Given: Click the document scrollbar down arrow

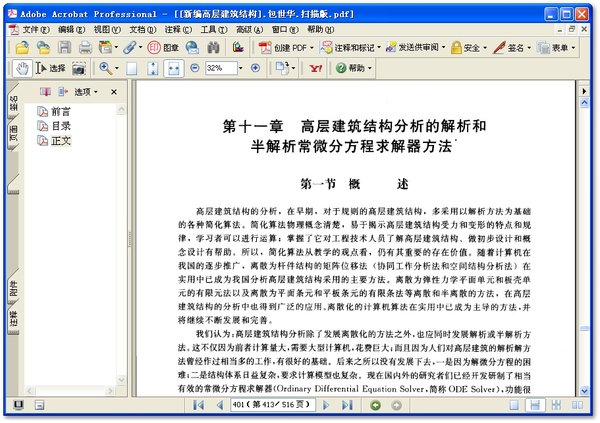Looking at the screenshot, I should coord(584,391).
